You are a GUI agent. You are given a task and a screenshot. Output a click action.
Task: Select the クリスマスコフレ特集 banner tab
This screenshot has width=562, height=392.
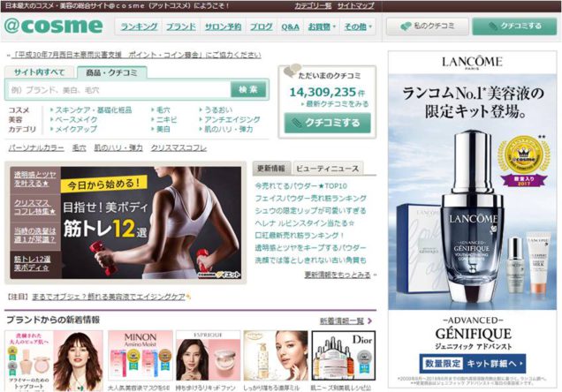tap(35, 207)
